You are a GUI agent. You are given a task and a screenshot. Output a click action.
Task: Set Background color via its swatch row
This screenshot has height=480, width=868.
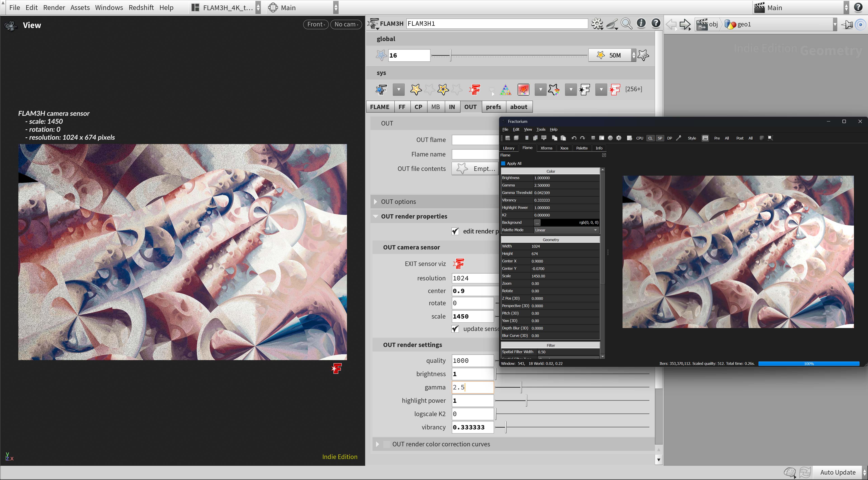(537, 222)
